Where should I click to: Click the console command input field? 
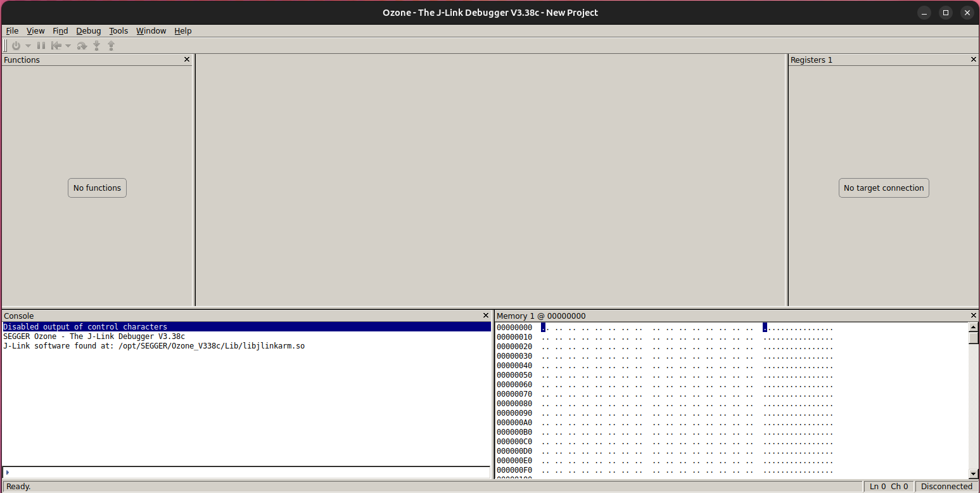pyautogui.click(x=247, y=472)
